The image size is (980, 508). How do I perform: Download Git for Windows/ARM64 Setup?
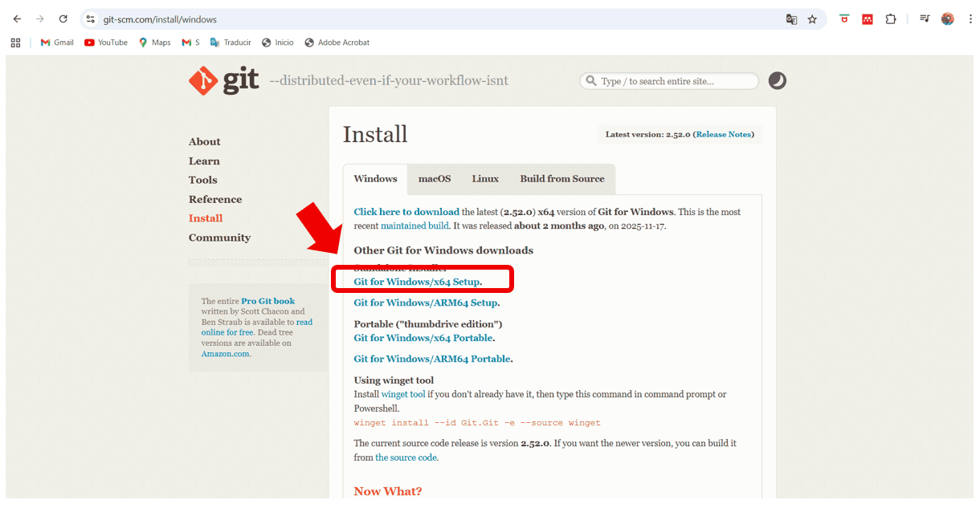click(426, 303)
